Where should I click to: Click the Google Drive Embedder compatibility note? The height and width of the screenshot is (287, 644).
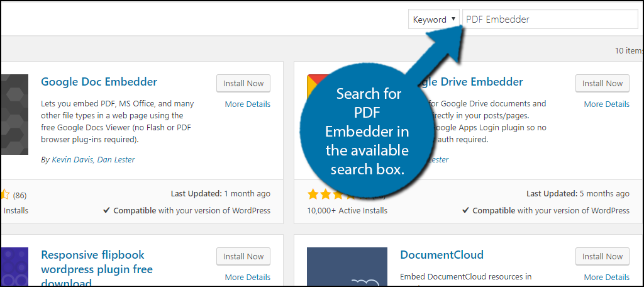[546, 210]
